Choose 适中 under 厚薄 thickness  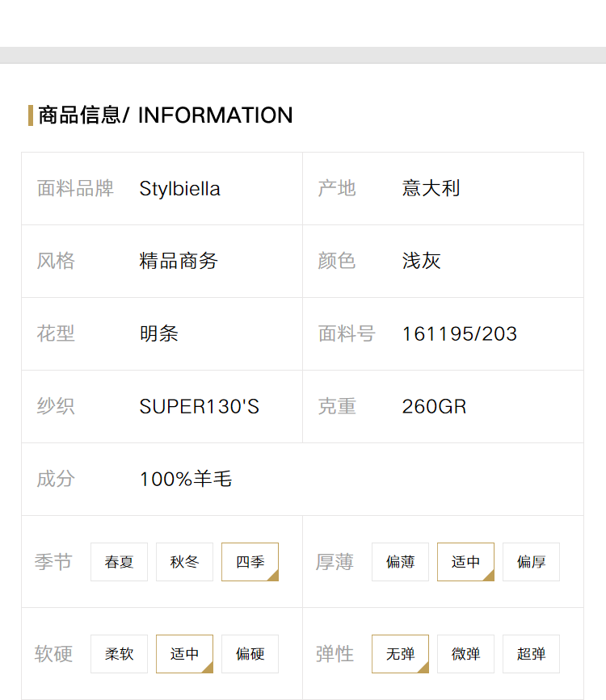pos(465,562)
